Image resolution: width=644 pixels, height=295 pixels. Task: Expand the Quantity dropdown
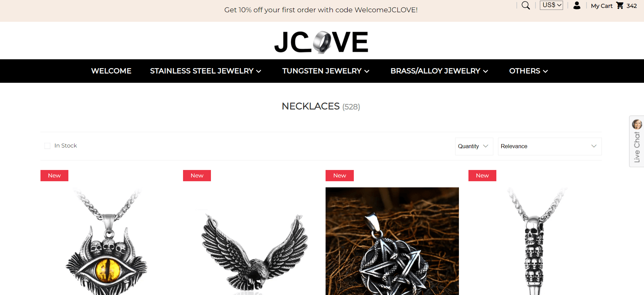[x=474, y=146]
